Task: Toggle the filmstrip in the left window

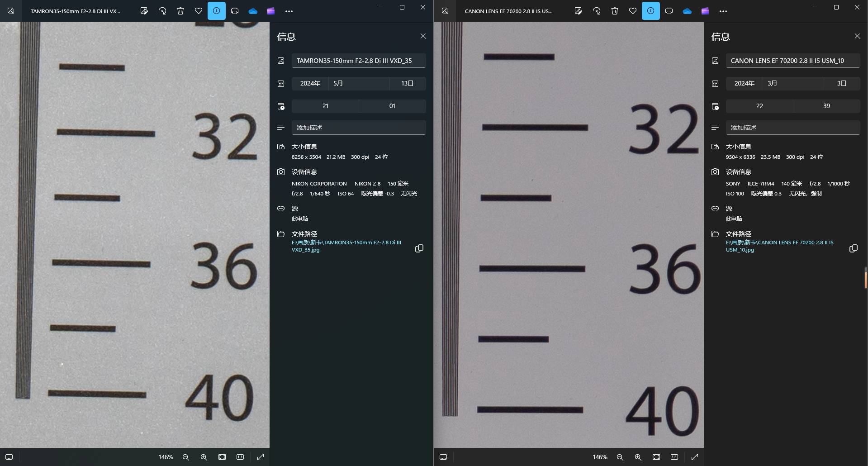Action: tap(9, 457)
